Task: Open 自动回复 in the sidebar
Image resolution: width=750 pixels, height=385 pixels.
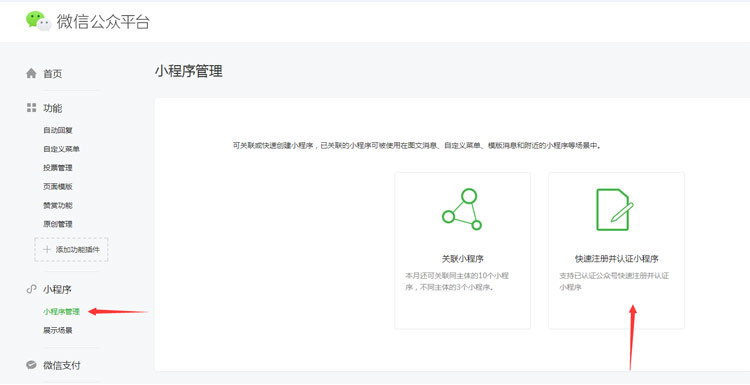Action: (58, 130)
